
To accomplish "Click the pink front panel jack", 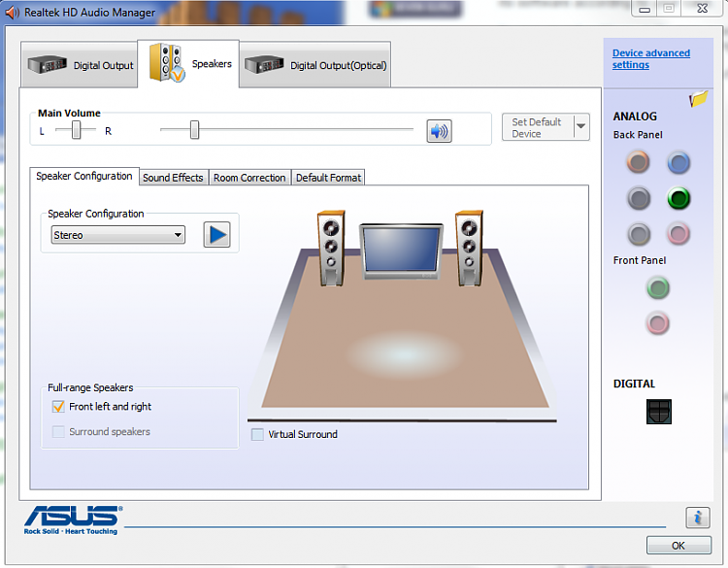I will [658, 322].
